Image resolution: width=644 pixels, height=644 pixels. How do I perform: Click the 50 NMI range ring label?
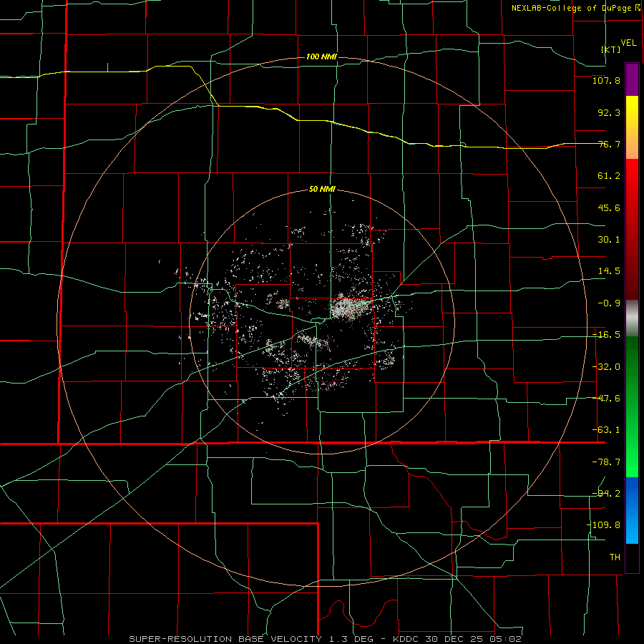[322, 190]
